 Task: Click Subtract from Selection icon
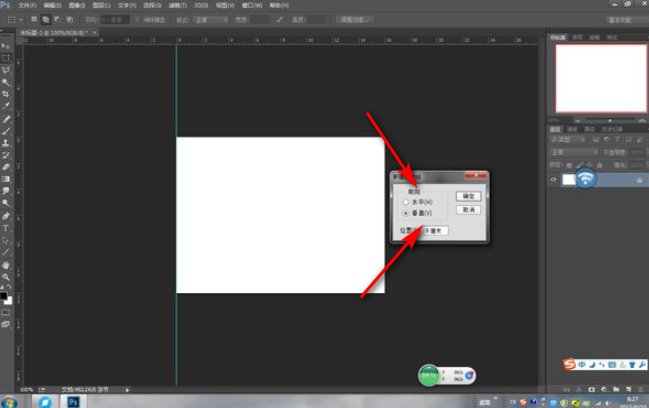[x=57, y=19]
